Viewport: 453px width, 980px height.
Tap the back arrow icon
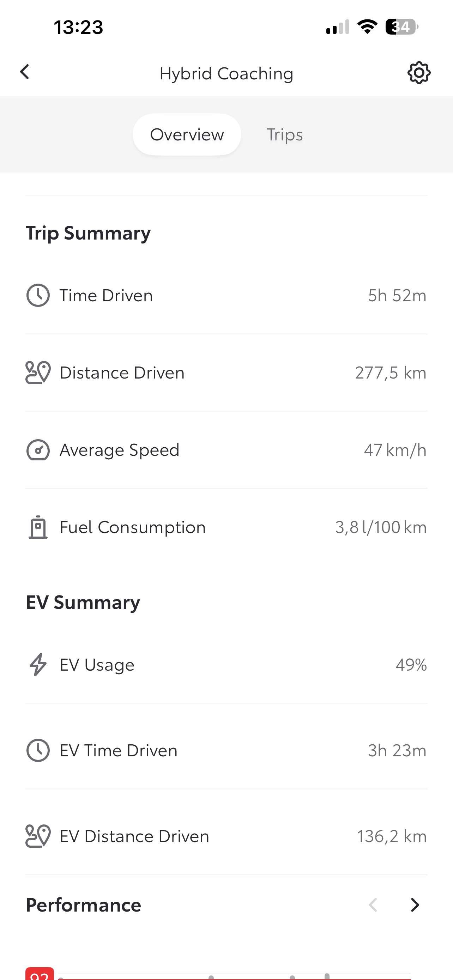25,72
